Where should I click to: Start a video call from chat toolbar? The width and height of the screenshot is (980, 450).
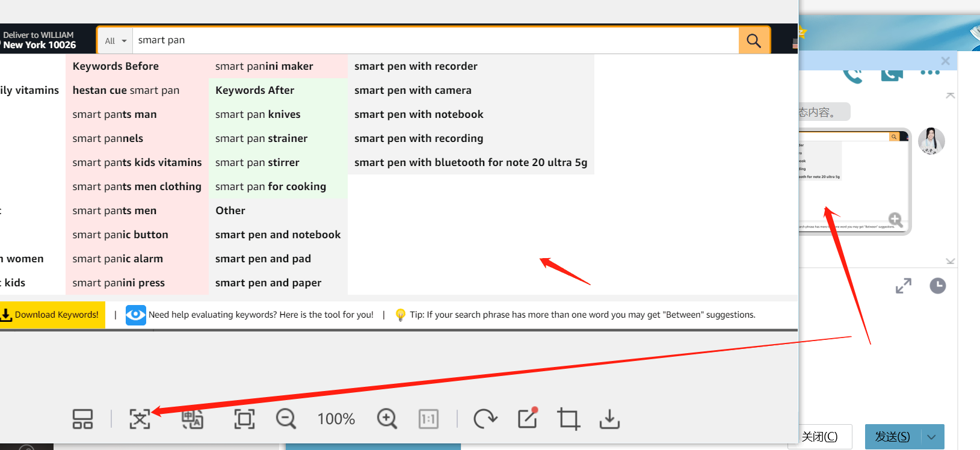click(x=892, y=75)
